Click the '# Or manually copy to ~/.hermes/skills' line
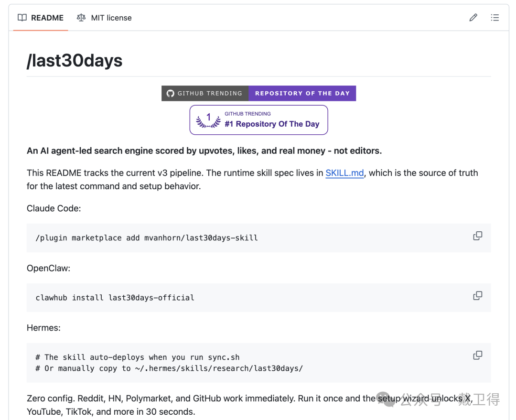516x420 pixels. click(x=169, y=368)
